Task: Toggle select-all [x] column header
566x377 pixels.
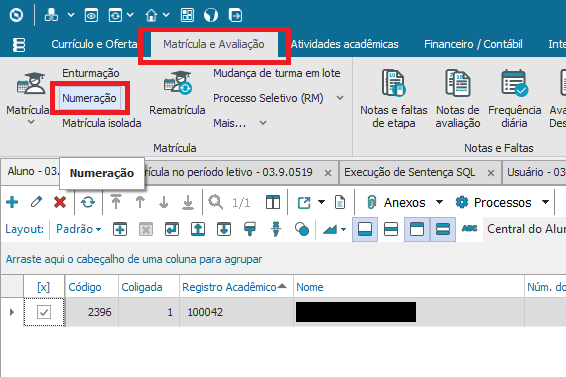Action: [44, 287]
